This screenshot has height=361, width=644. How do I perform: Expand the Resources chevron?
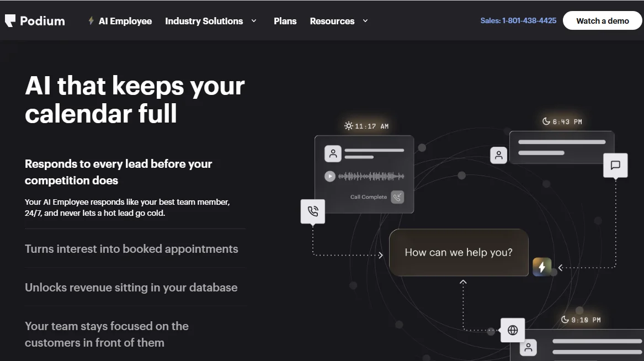coord(365,21)
